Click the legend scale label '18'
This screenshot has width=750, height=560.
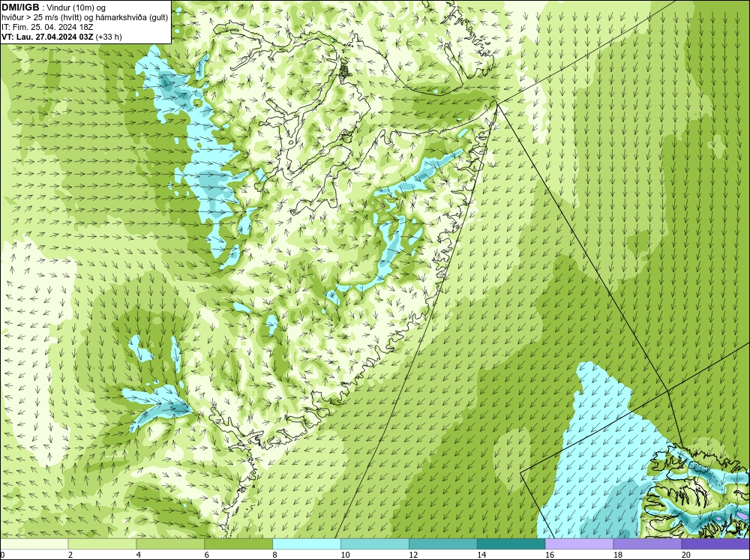point(618,555)
